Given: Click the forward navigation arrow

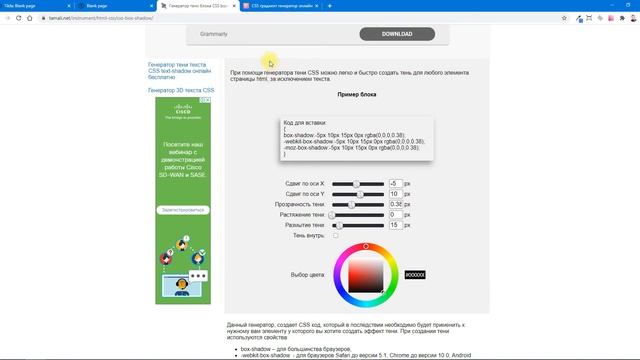Looking at the screenshot, I should coord(7,18).
